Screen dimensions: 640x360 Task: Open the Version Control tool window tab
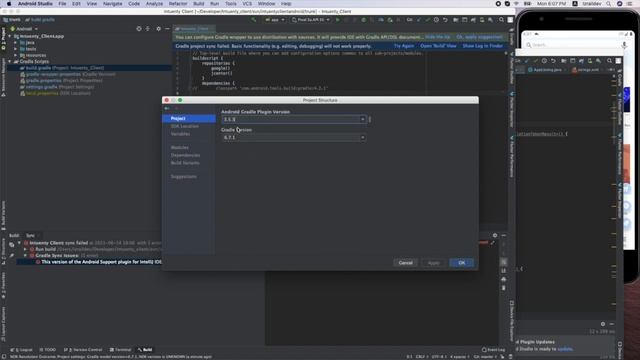click(83, 350)
